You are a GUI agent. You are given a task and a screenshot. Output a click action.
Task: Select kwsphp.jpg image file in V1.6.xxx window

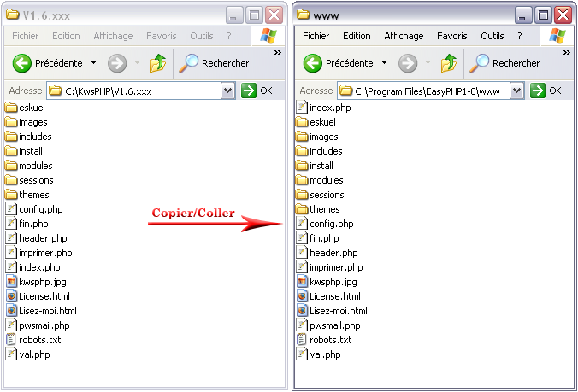36,282
